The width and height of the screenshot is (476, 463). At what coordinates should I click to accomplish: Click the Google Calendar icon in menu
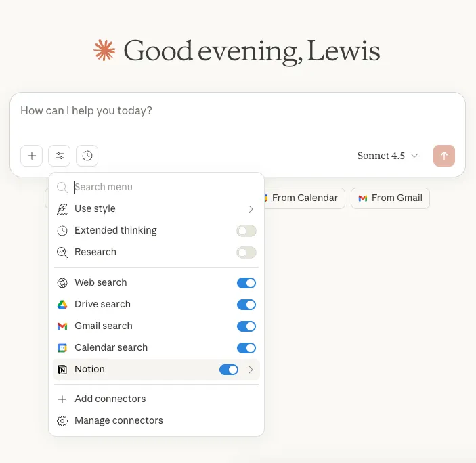pos(62,348)
